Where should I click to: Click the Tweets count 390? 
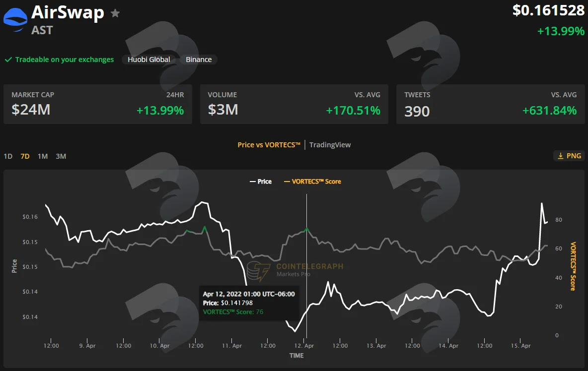(417, 111)
